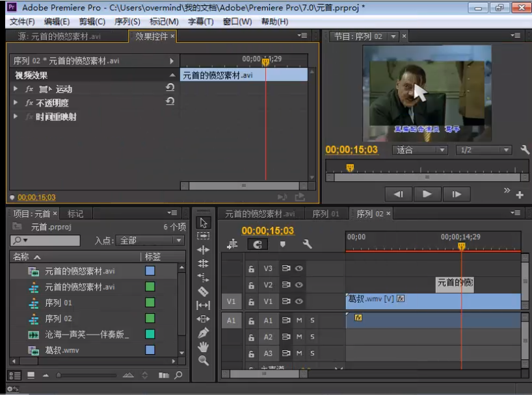Reset the Motion effect
The width and height of the screenshot is (532, 395).
(x=170, y=88)
